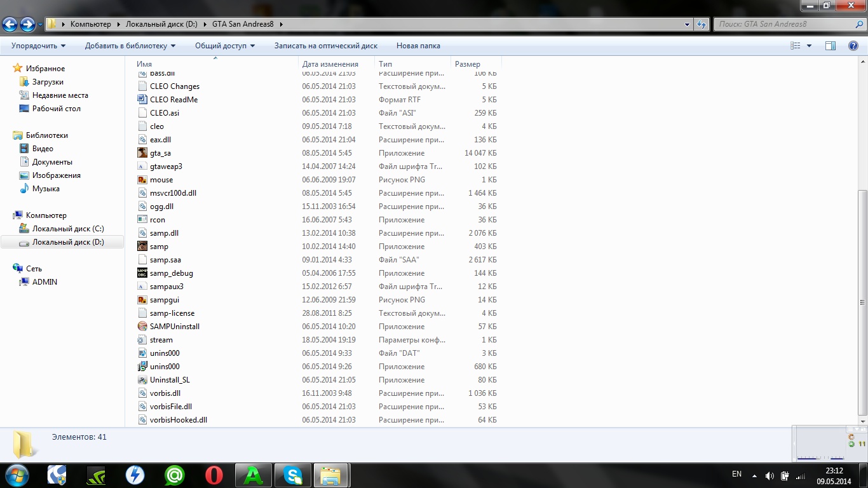
Task: Click Записать на оптический диск
Action: pyautogui.click(x=326, y=46)
